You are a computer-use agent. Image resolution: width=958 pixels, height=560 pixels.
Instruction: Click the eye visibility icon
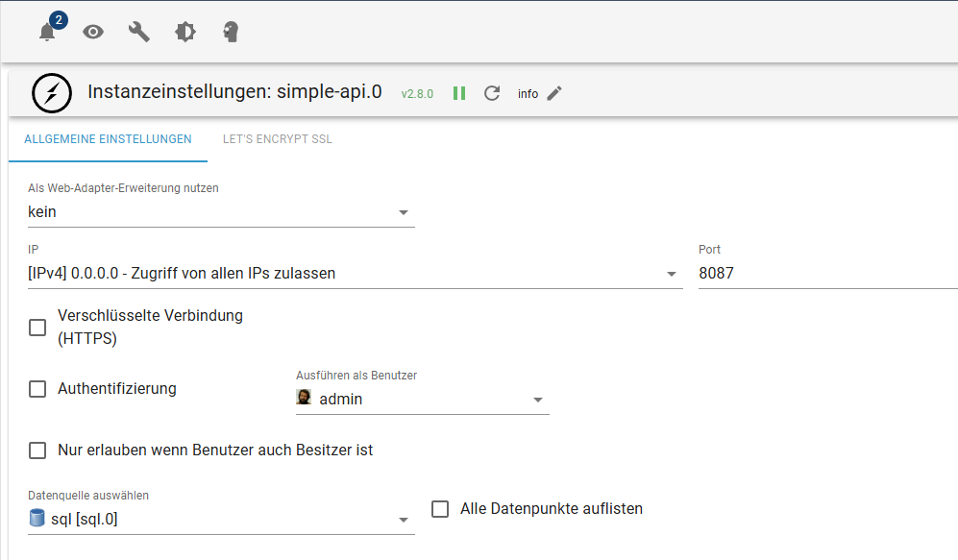pyautogui.click(x=93, y=32)
